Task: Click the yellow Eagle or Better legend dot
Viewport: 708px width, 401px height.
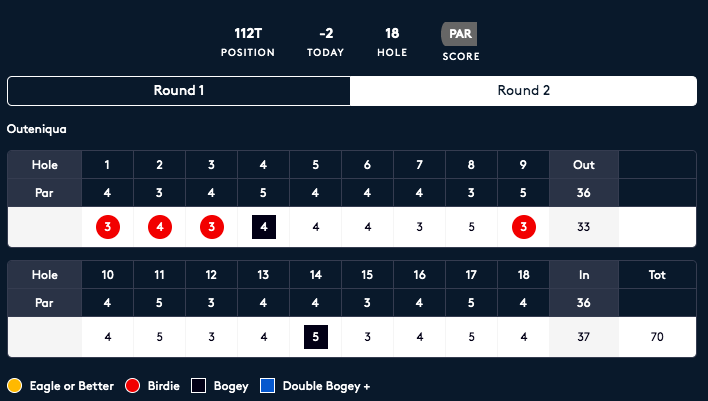Action: (14, 386)
